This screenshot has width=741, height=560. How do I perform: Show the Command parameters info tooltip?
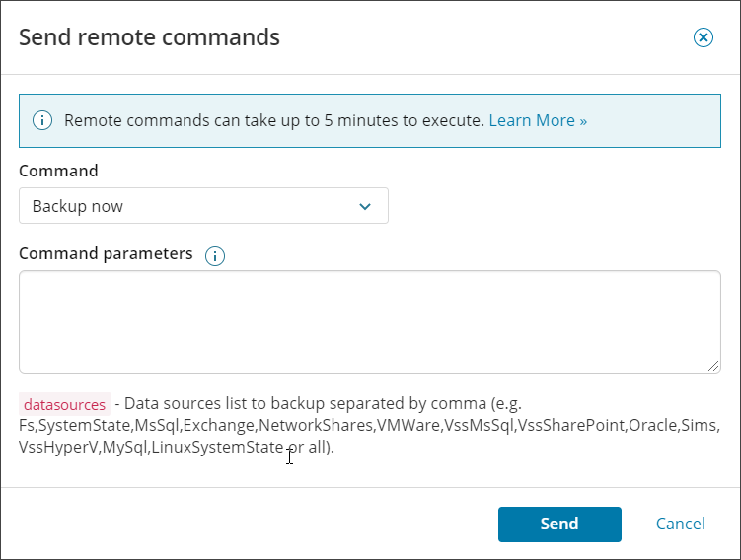(x=215, y=256)
